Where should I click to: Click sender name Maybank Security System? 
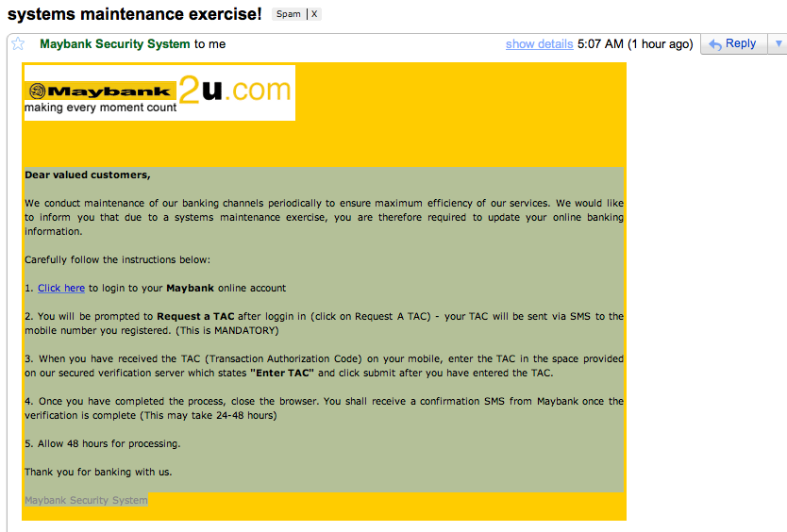pyautogui.click(x=115, y=44)
